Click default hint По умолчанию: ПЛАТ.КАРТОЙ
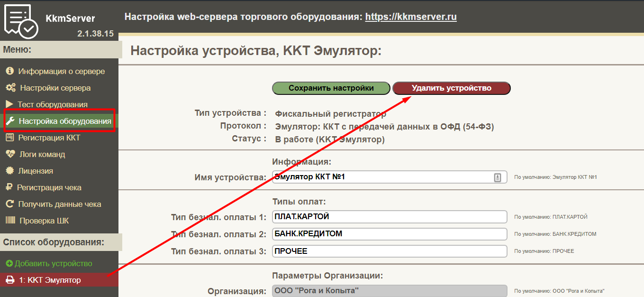The image size is (644, 297). 551,217
